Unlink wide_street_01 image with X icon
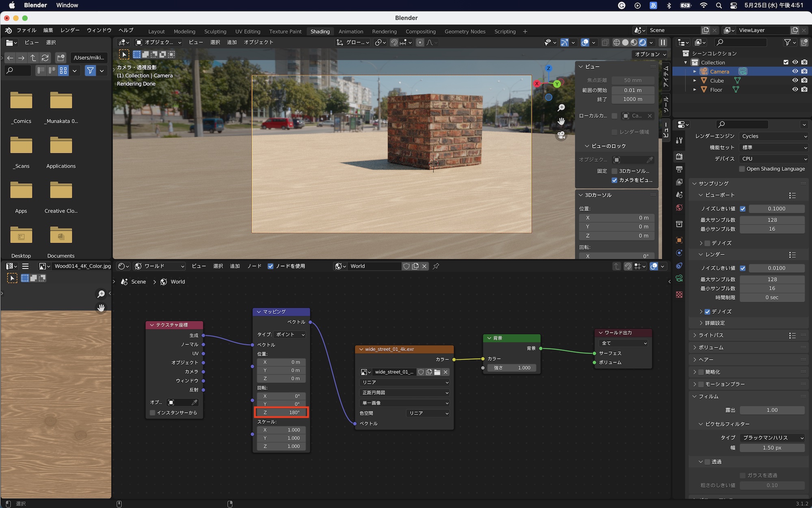The image size is (812, 508). coord(445,372)
